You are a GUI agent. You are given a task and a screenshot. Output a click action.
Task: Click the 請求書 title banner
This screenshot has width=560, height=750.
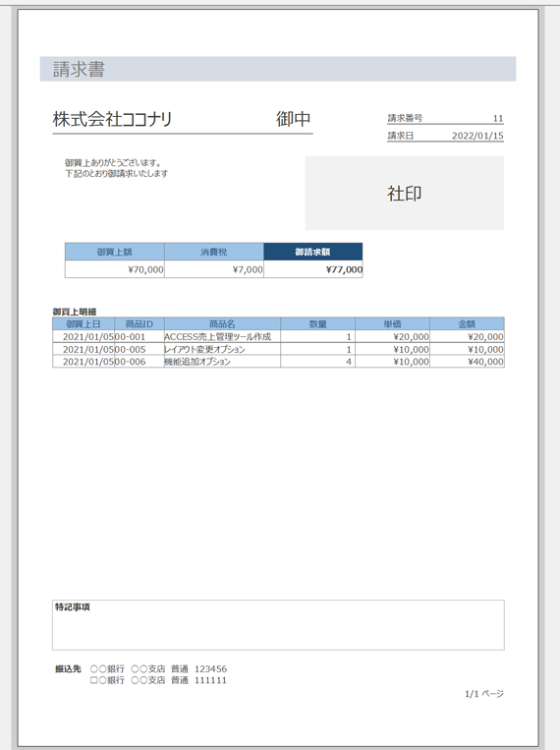[278, 69]
